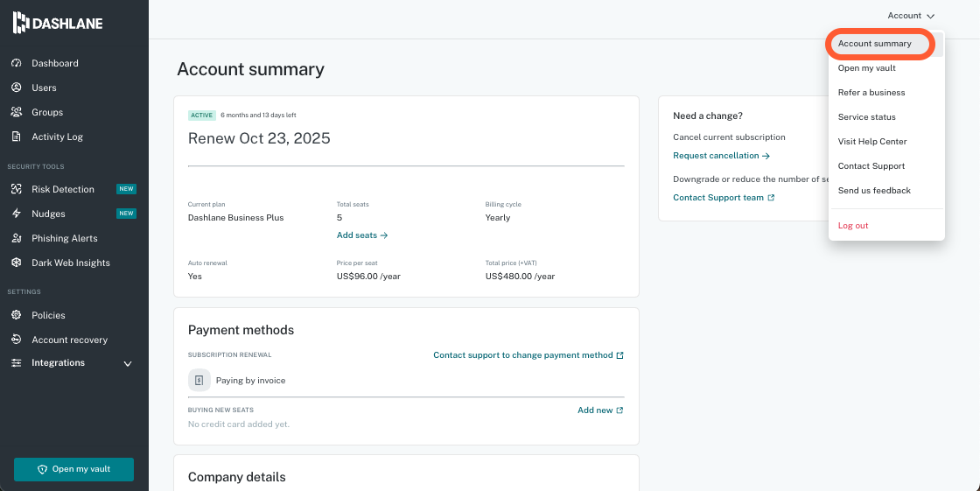Screen dimensions: 980x491
Task: Open Dark Web Insights icon
Action: (x=16, y=263)
